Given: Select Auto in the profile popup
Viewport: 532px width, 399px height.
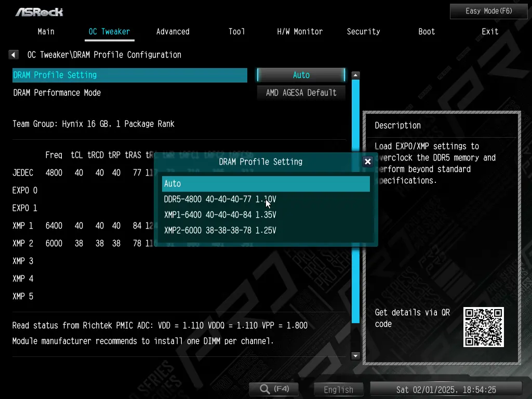Looking at the screenshot, I should click(x=265, y=183).
